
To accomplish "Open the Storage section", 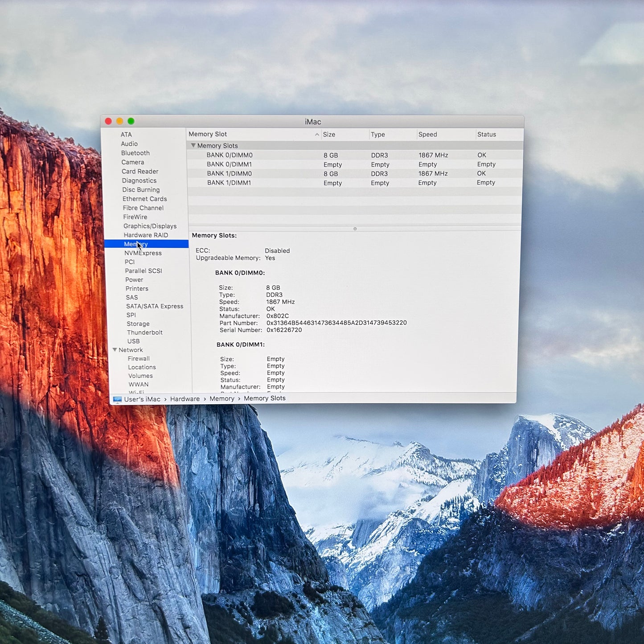I will 138,324.
